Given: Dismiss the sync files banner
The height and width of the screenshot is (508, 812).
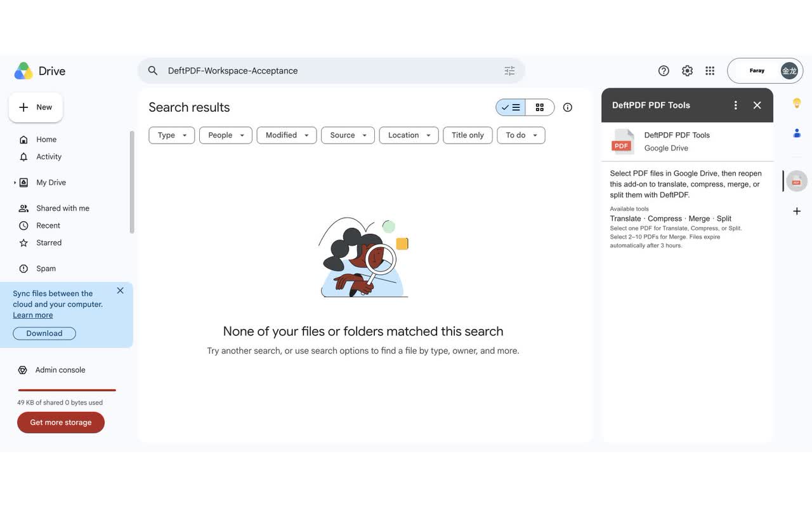Looking at the screenshot, I should coord(120,290).
